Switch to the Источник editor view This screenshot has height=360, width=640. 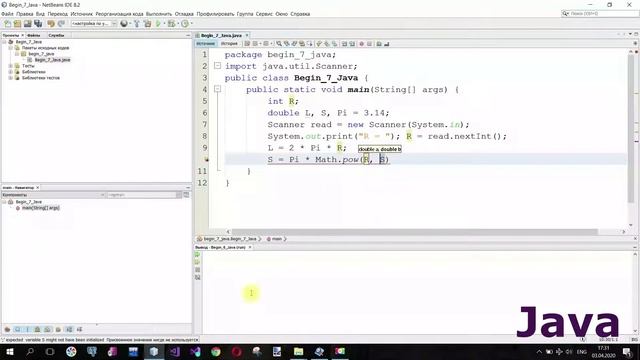click(205, 44)
